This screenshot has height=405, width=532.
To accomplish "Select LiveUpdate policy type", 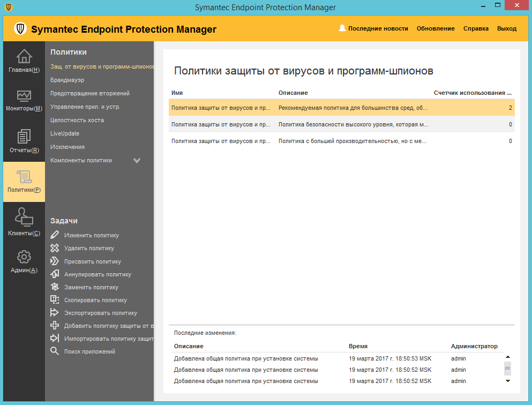I will 65,133.
